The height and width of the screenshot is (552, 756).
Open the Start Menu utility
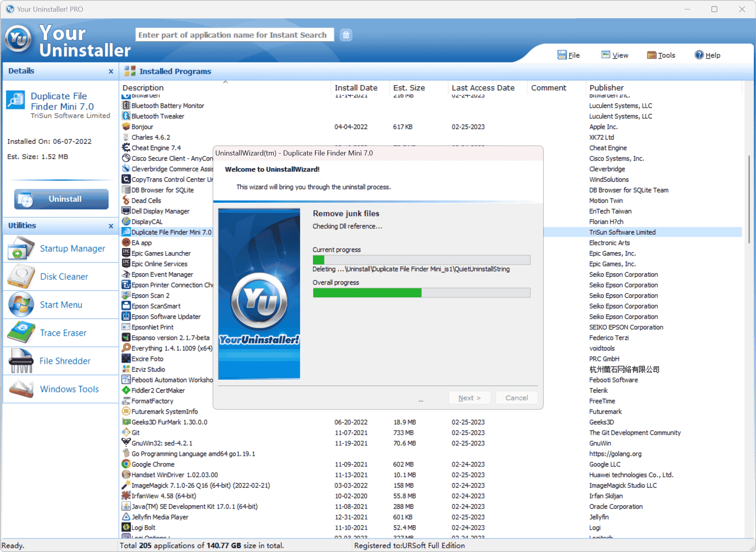tap(61, 305)
